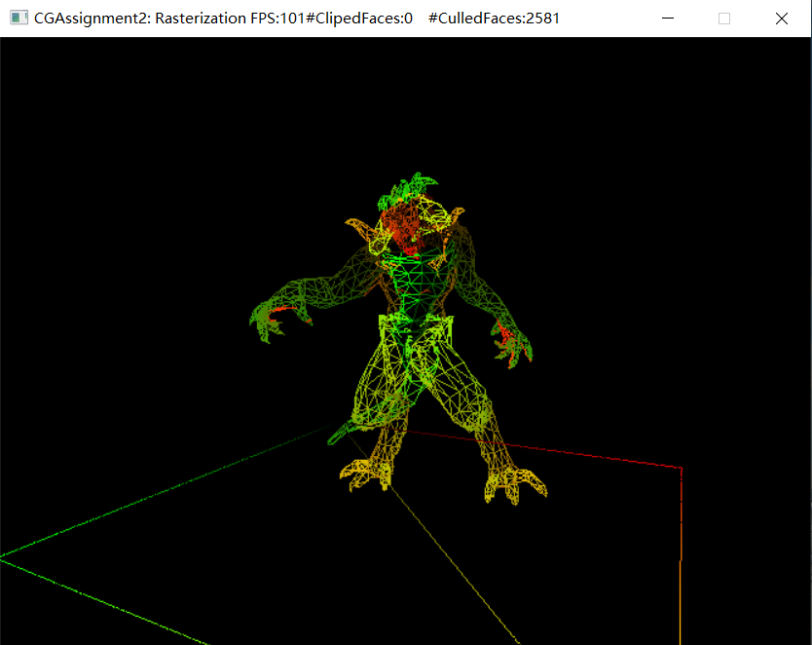Click the CGAssignment2 window title text
Screen dimensions: 812x645
(297, 19)
